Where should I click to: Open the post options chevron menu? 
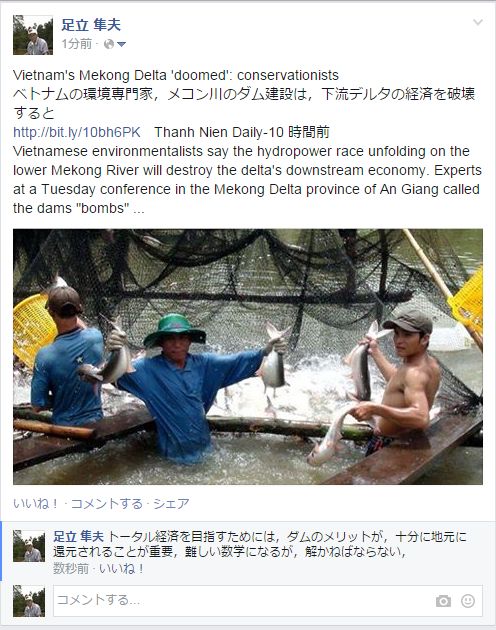pos(478,22)
